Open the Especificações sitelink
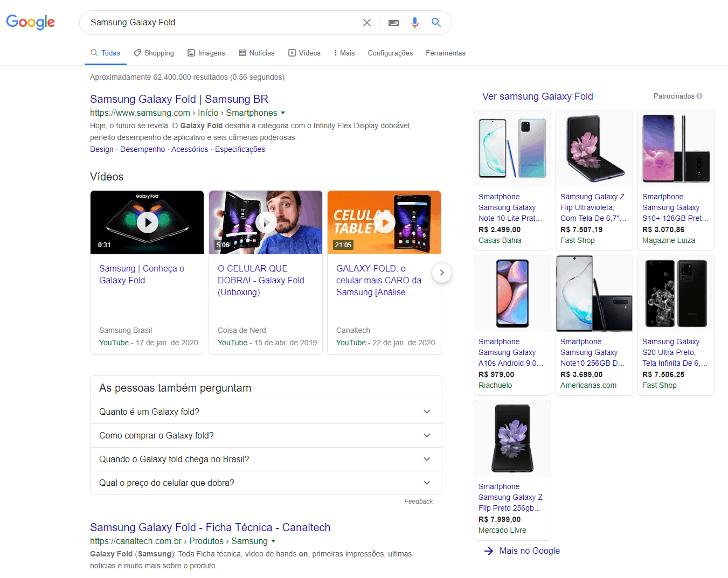This screenshot has height=578, width=728. pos(240,149)
